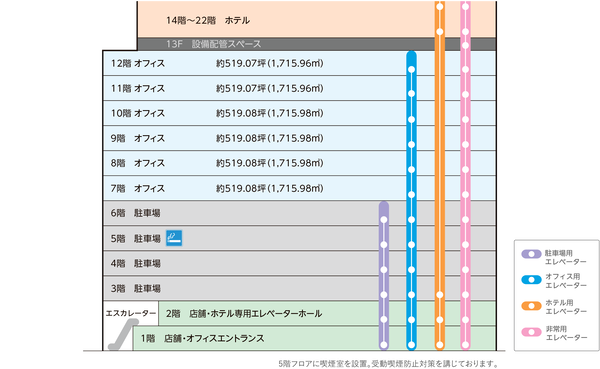Image resolution: width=600 pixels, height=369 pixels.
Task: Select the オフィス用エレベーター legend label
Action: (x=566, y=281)
